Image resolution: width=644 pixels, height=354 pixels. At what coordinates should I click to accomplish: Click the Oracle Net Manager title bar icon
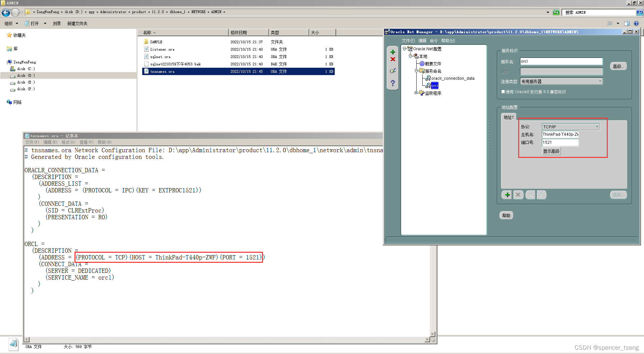tap(387, 32)
